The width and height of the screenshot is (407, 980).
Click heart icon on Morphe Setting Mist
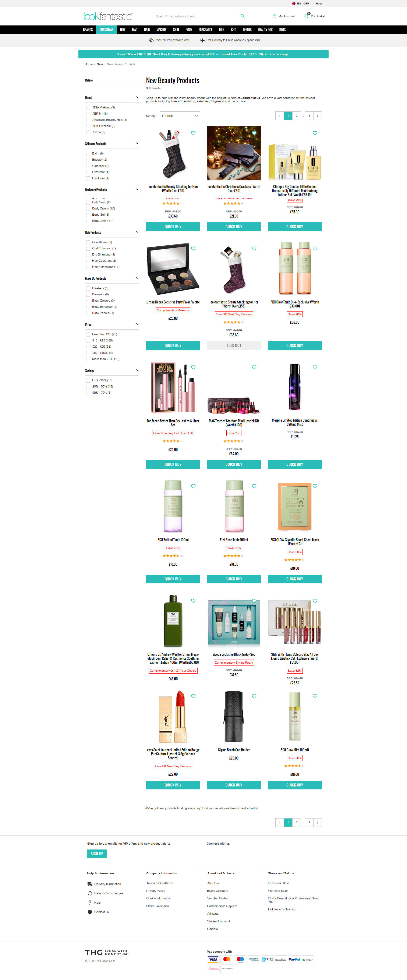315,367
